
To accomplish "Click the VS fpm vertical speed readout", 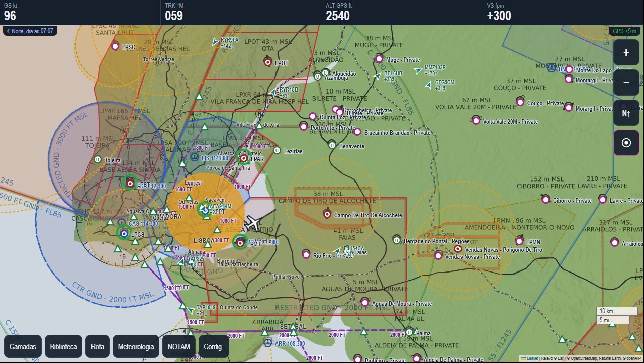I will [563, 12].
